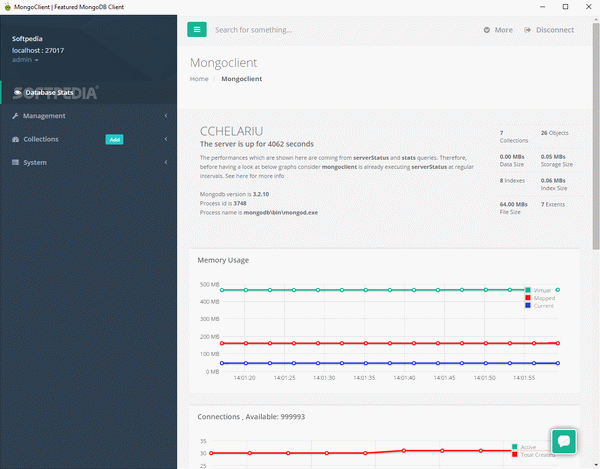Image resolution: width=600 pixels, height=469 pixels.
Task: Expand the Management menu chevron
Action: click(166, 116)
